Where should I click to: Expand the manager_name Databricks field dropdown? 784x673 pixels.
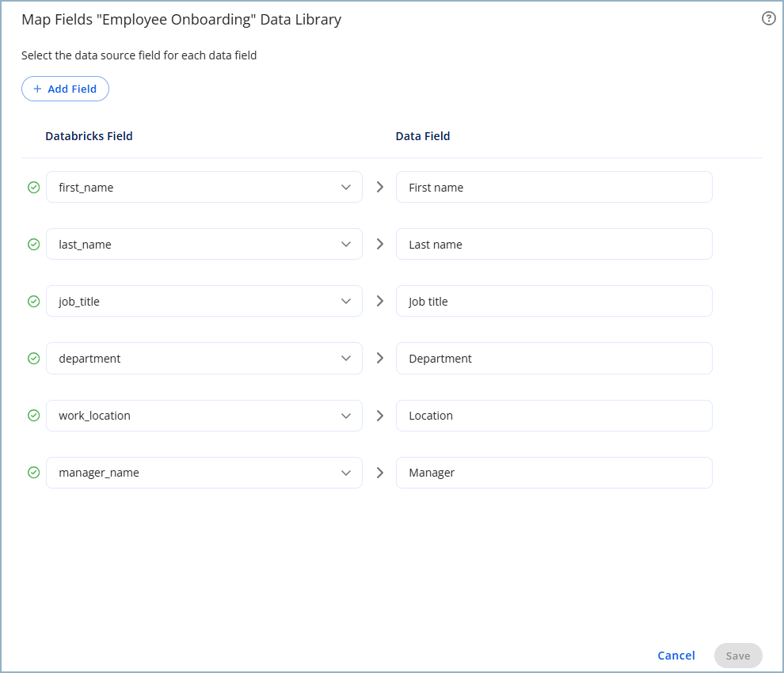pyautogui.click(x=345, y=473)
